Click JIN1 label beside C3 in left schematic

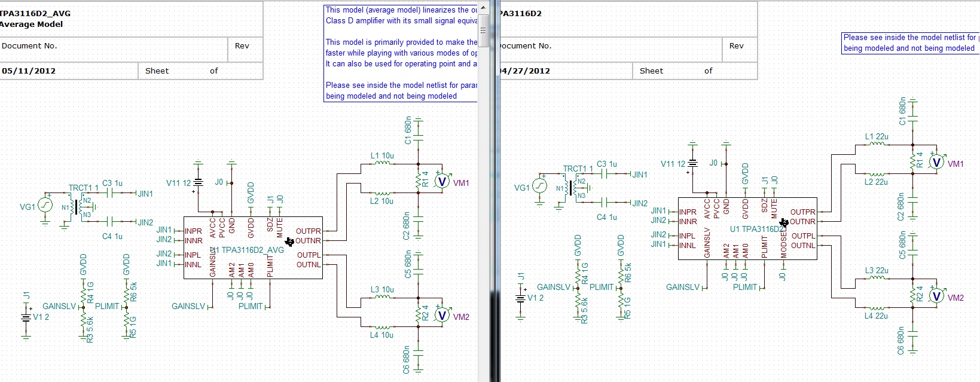[x=145, y=194]
